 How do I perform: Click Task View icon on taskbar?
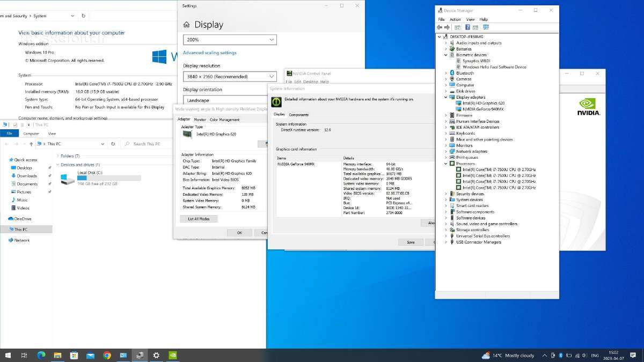click(24, 355)
